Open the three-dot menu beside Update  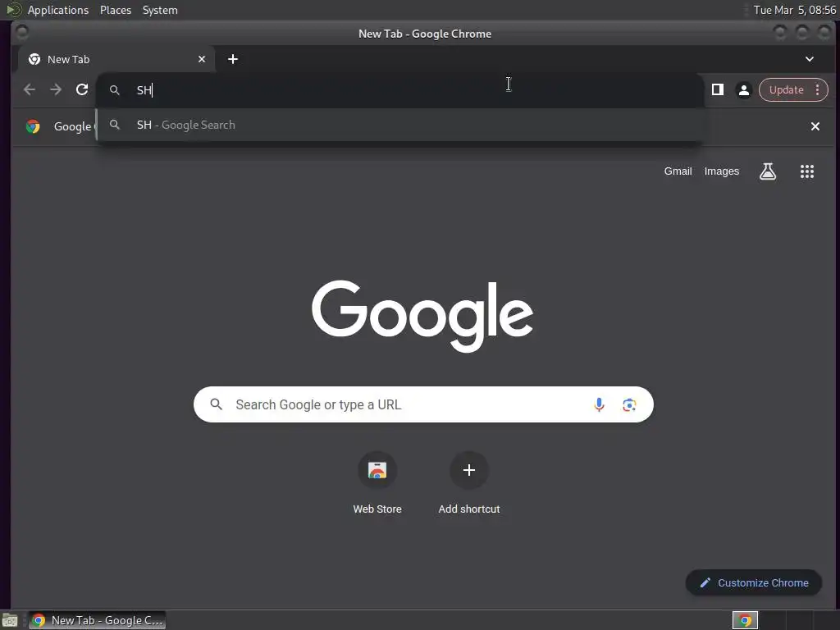(817, 89)
